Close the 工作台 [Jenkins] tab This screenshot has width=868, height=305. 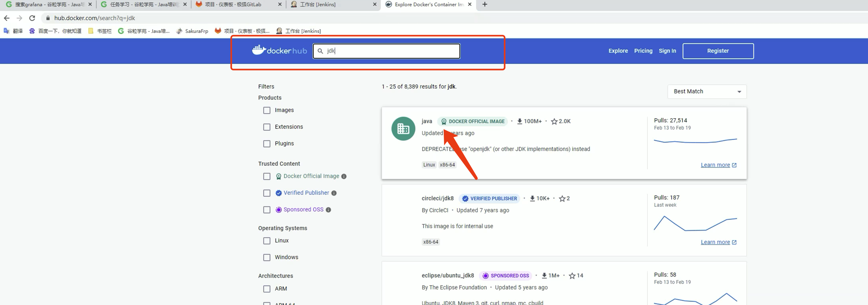[375, 5]
